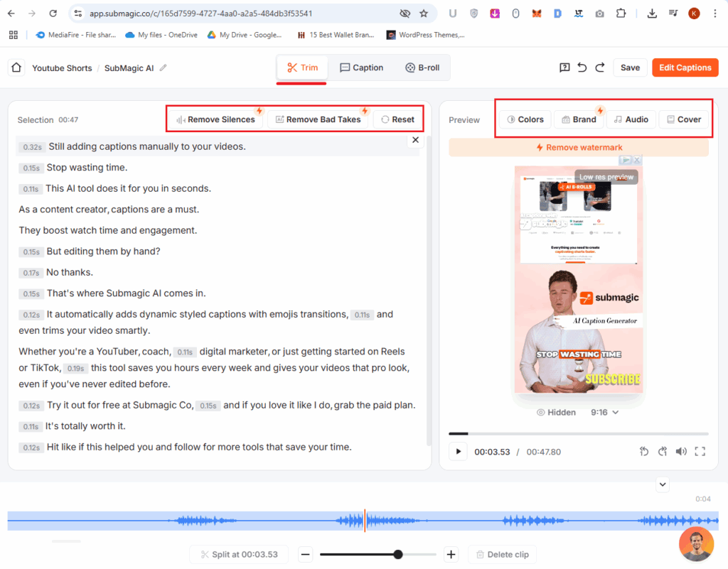Zoom out timeline with minus button

(x=305, y=555)
